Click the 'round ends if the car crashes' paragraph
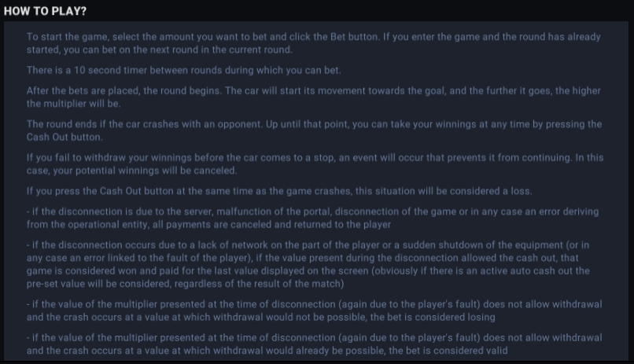634x364 pixels. (x=314, y=131)
